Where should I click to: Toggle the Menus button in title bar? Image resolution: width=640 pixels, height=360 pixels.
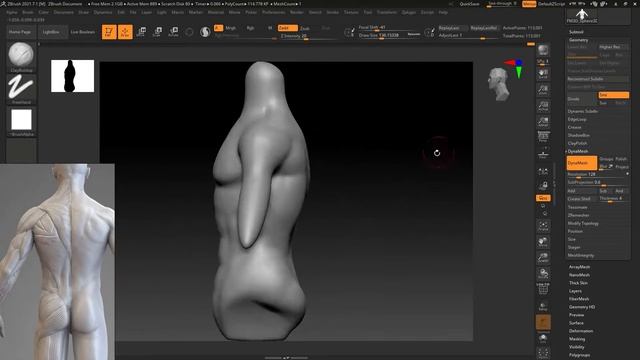[529, 4]
